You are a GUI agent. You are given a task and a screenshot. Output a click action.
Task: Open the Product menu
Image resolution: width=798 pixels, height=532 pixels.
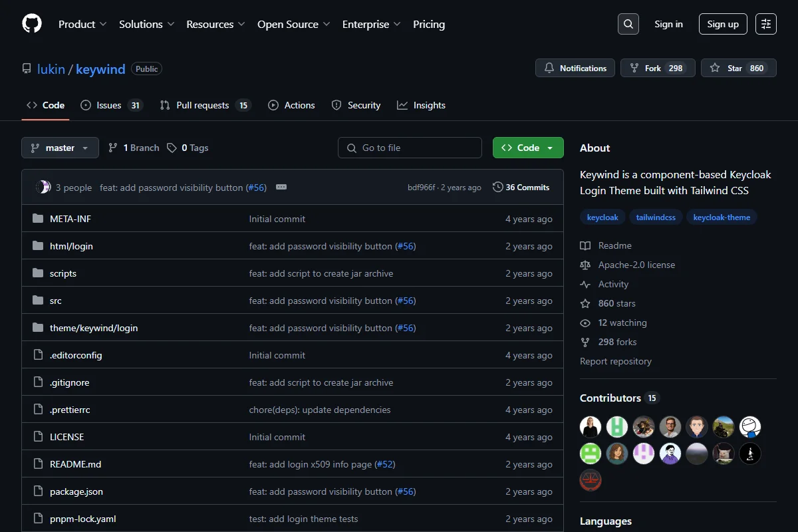coord(82,24)
